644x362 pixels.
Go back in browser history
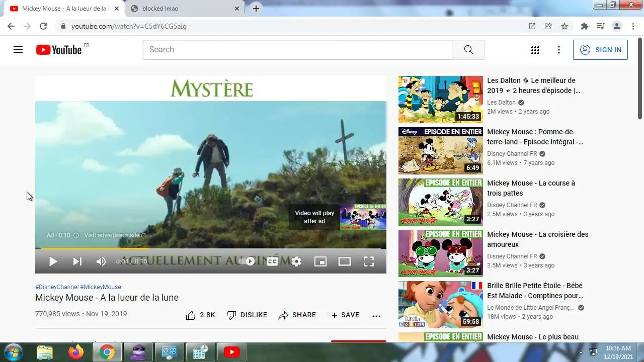[11, 26]
